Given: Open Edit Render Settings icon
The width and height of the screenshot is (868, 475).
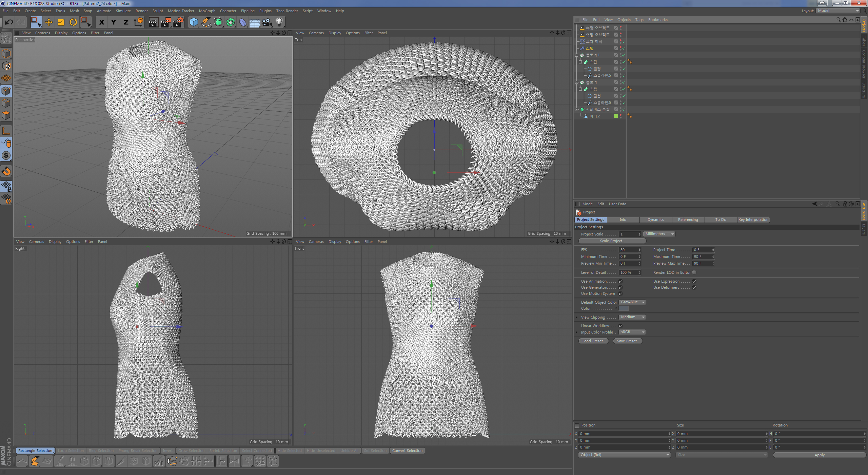Looking at the screenshot, I should click(178, 22).
